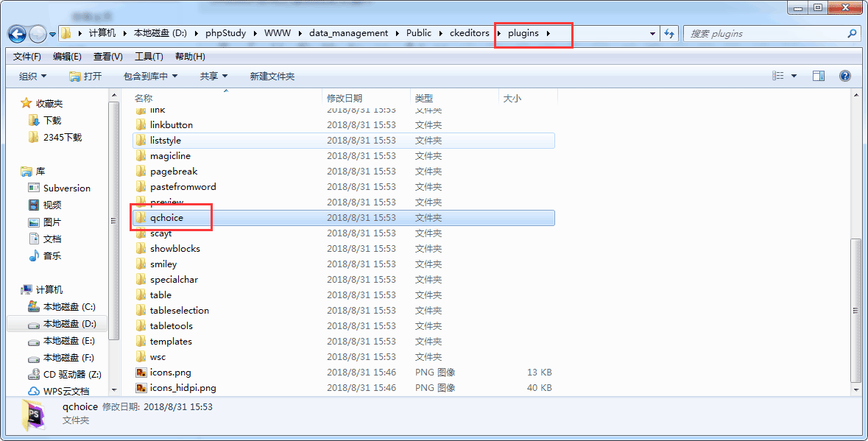This screenshot has height=441, width=868.
Task: Open the Subversion library
Action: click(x=66, y=188)
